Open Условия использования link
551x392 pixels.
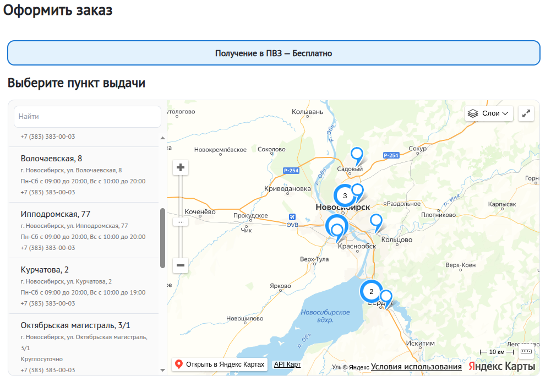pyautogui.click(x=416, y=367)
